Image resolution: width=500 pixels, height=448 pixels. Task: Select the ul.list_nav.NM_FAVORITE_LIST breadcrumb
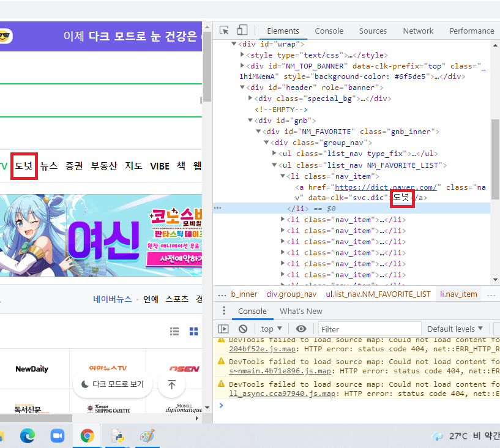[378, 294]
